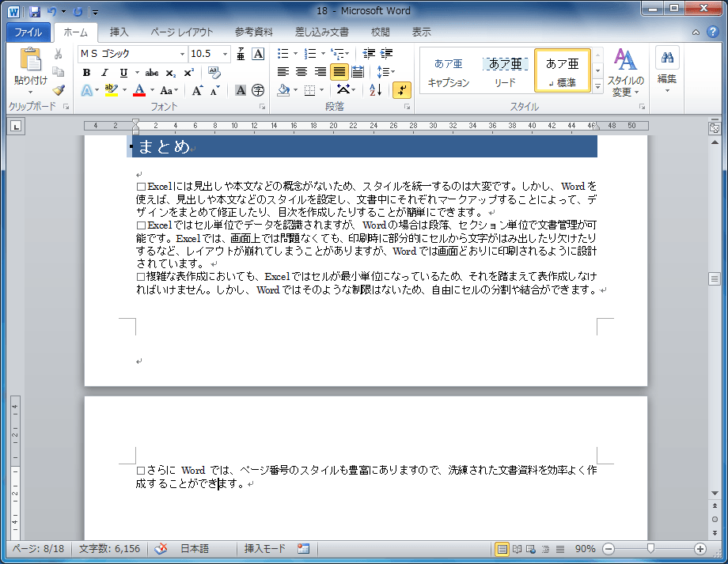Apply the リード style
The width and height of the screenshot is (728, 564).
coord(505,71)
